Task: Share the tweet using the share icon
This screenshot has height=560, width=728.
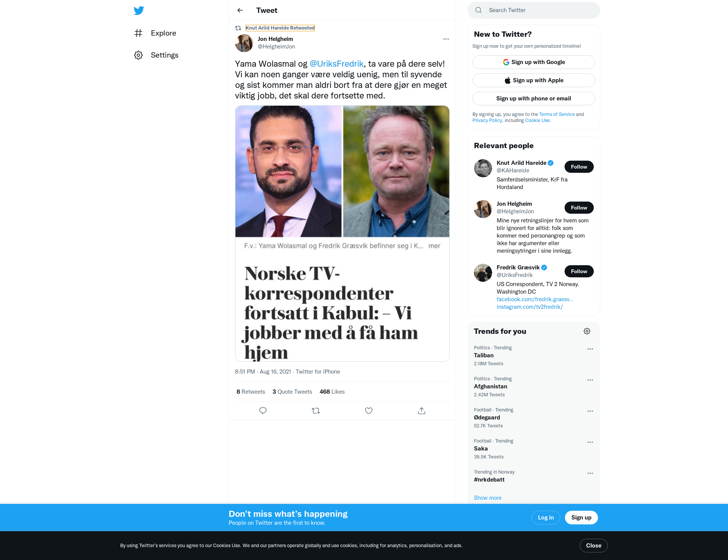Action: coord(422,411)
